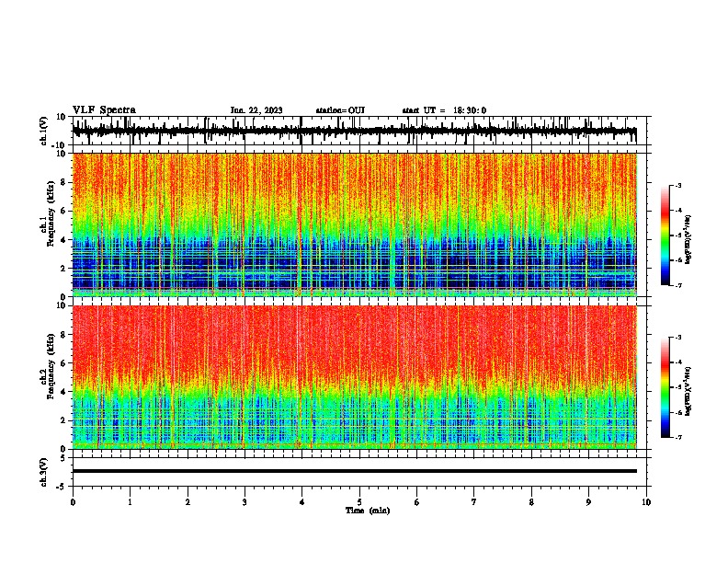Click the "ch.3(V)" axis label

point(43,472)
